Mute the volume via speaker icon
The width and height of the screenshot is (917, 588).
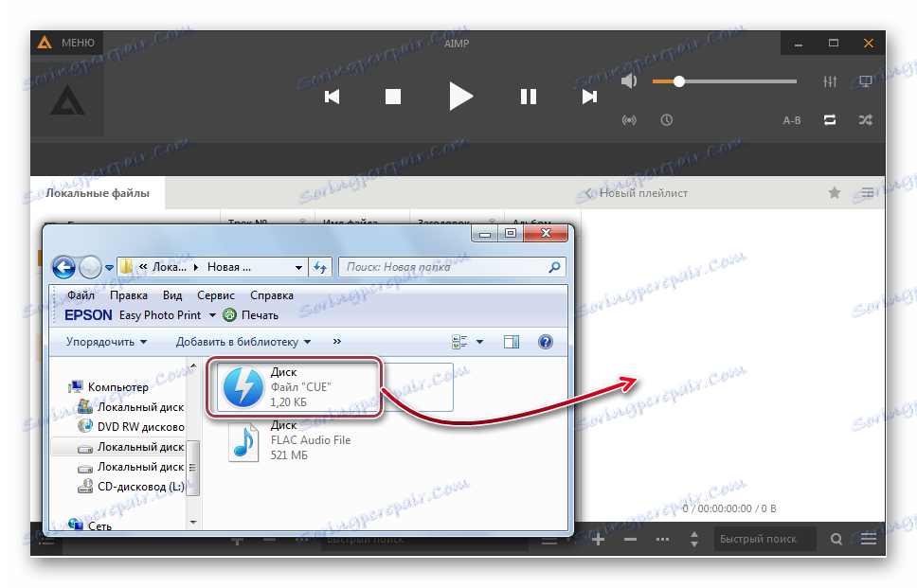[629, 81]
